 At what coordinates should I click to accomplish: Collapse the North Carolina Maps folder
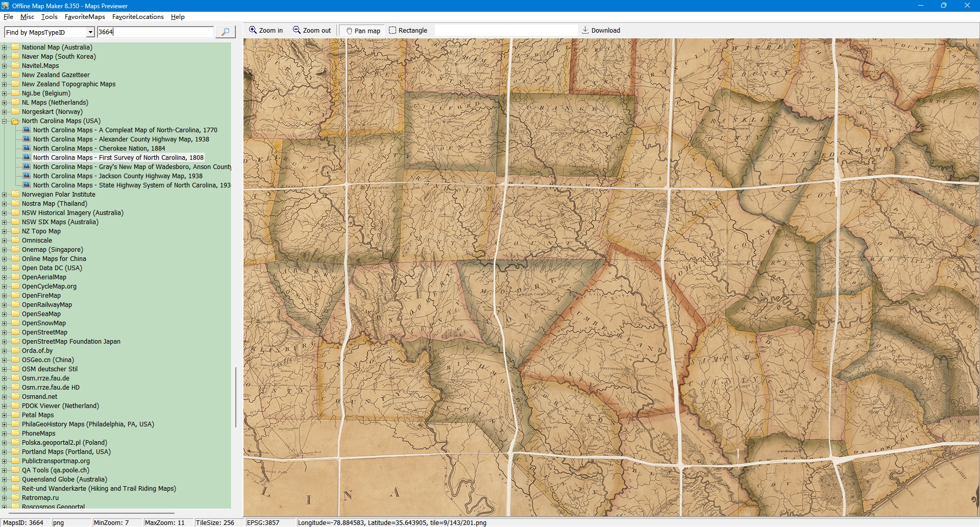click(5, 122)
